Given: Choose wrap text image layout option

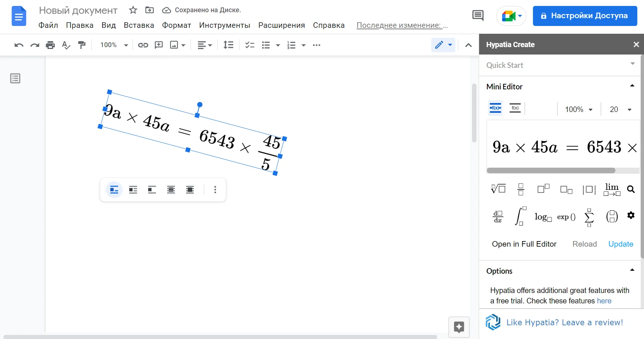Looking at the screenshot, I should coord(133,190).
